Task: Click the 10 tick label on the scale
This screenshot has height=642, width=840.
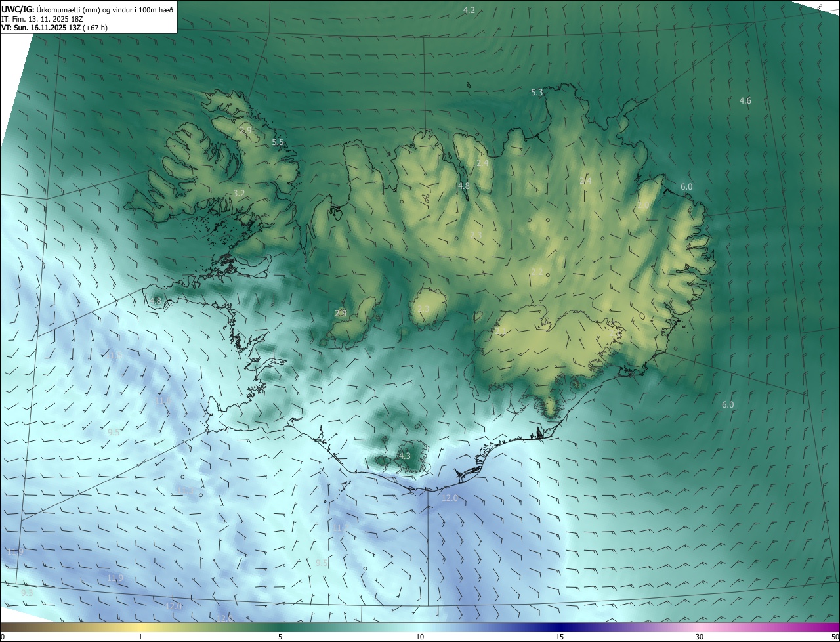Action: (x=420, y=637)
